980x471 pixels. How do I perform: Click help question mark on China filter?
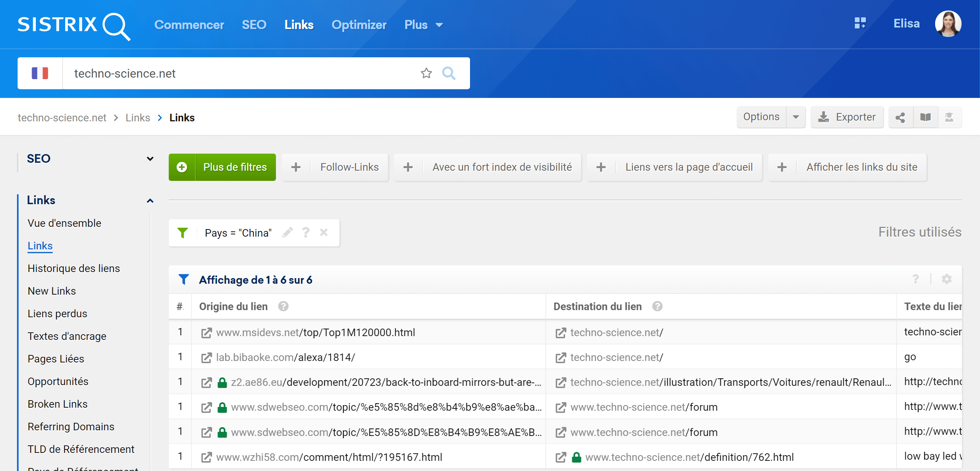(x=306, y=232)
